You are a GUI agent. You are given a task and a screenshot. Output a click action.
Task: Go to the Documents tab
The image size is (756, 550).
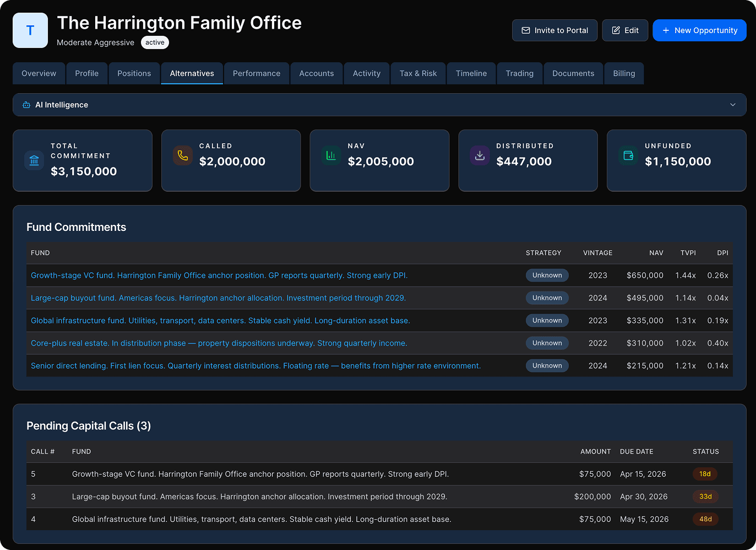tap(573, 73)
